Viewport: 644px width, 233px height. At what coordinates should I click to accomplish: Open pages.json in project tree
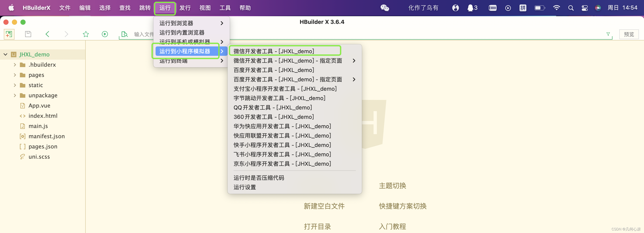43,147
